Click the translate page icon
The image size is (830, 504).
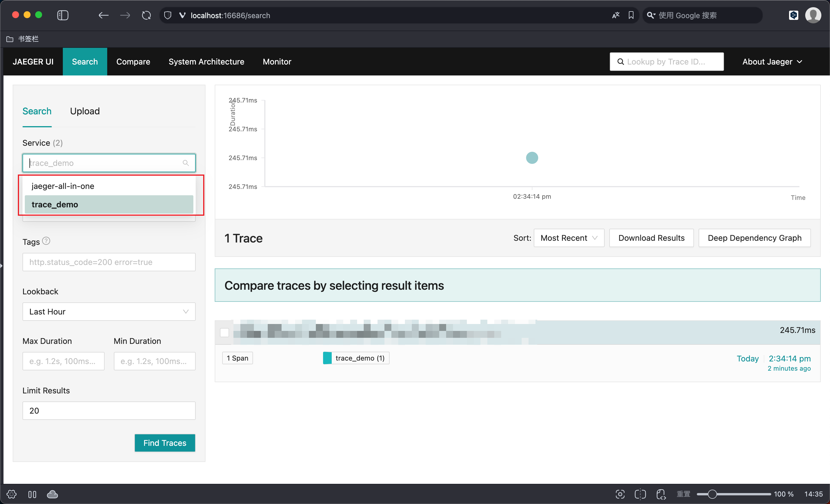point(615,15)
